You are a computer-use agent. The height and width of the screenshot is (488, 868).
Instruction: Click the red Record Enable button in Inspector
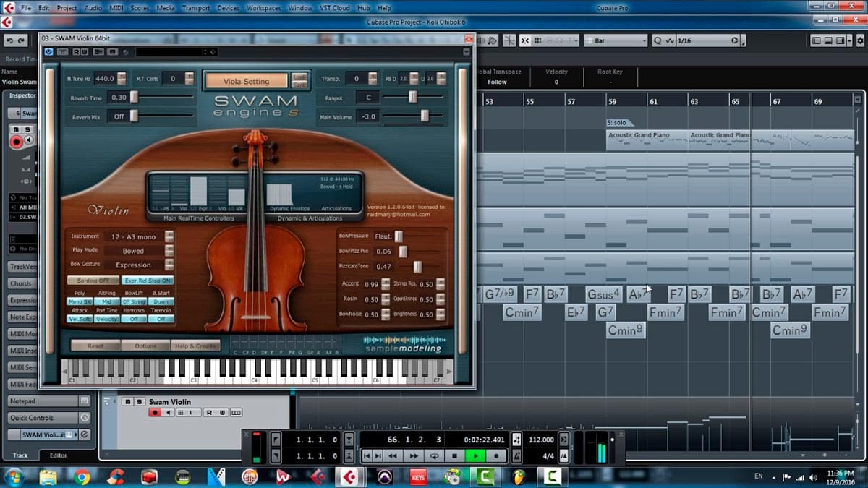16,142
